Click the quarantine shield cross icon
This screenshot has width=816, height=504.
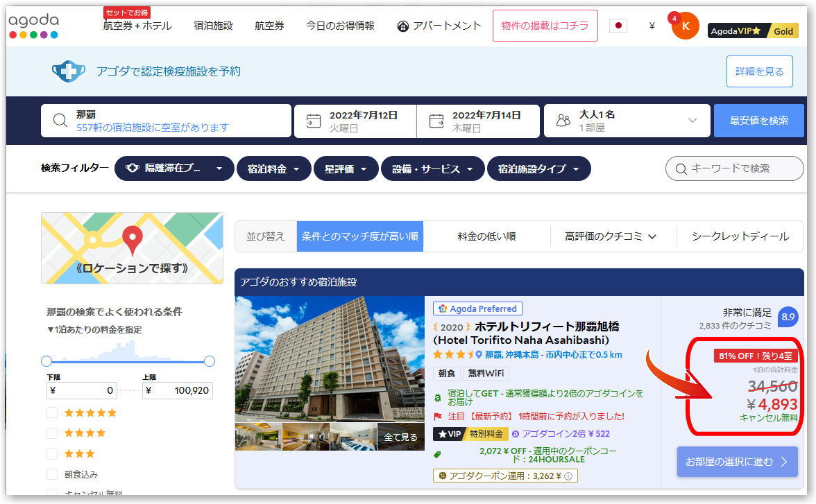[x=68, y=71]
